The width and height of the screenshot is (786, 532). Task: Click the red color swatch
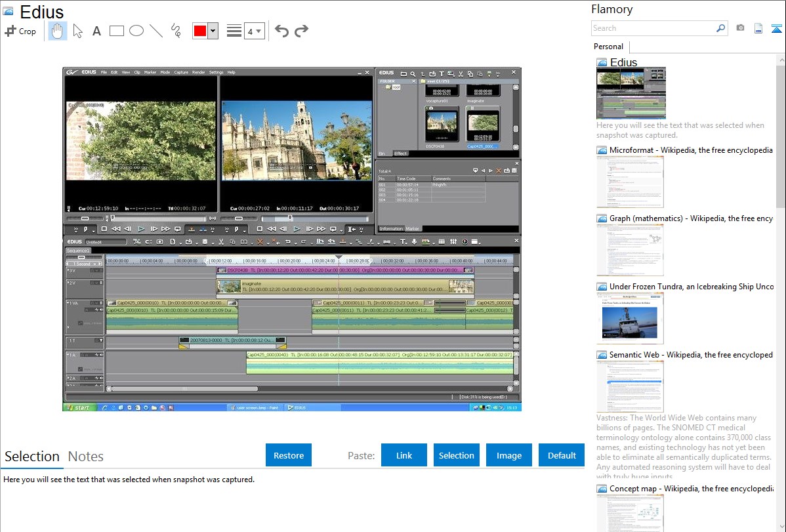click(199, 31)
